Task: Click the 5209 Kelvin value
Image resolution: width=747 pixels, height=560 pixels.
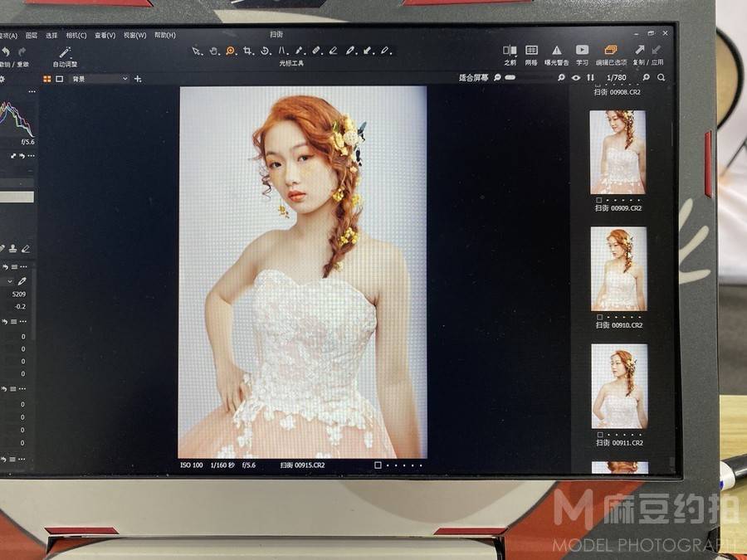Action: (19, 295)
